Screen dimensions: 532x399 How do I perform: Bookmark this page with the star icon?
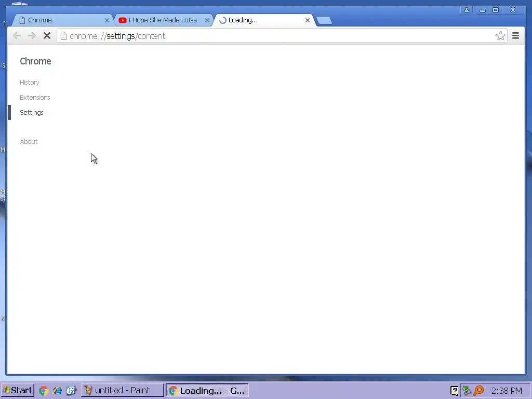tap(500, 36)
